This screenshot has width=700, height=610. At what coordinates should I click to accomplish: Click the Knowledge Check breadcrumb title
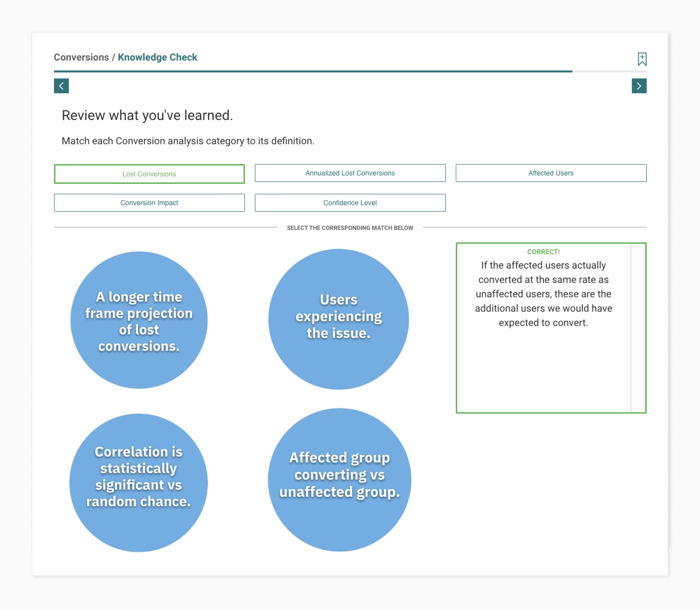(x=157, y=57)
